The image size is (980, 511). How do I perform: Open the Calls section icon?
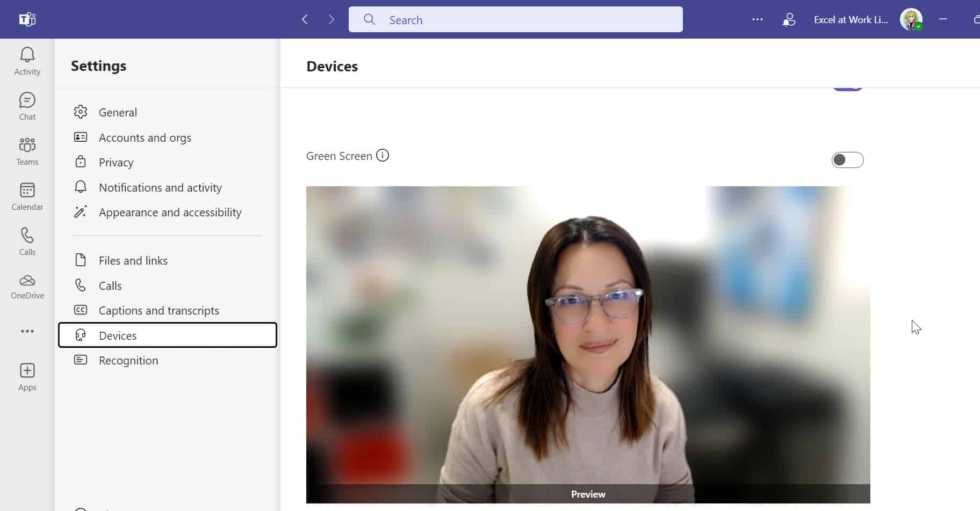(x=27, y=240)
